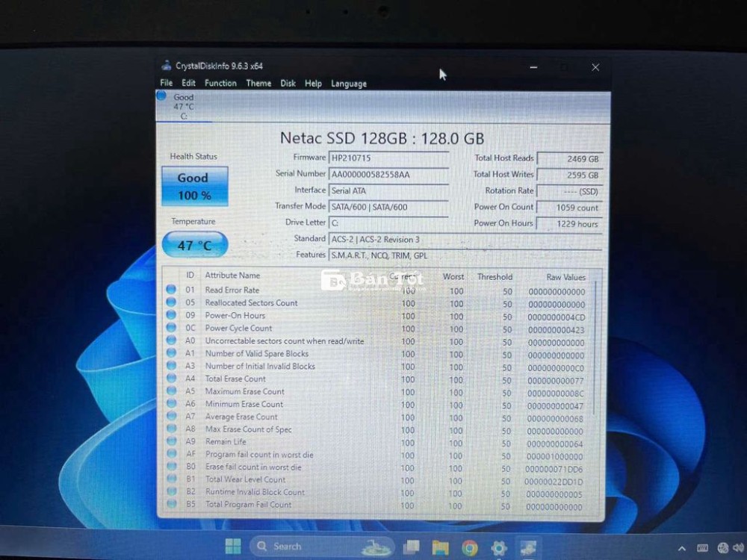Click status dot for Program fail count row
Image resolution: width=747 pixels, height=560 pixels.
coord(171,454)
